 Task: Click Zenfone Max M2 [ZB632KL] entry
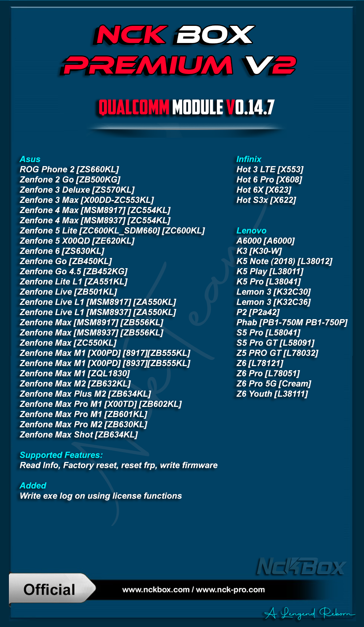click(75, 384)
